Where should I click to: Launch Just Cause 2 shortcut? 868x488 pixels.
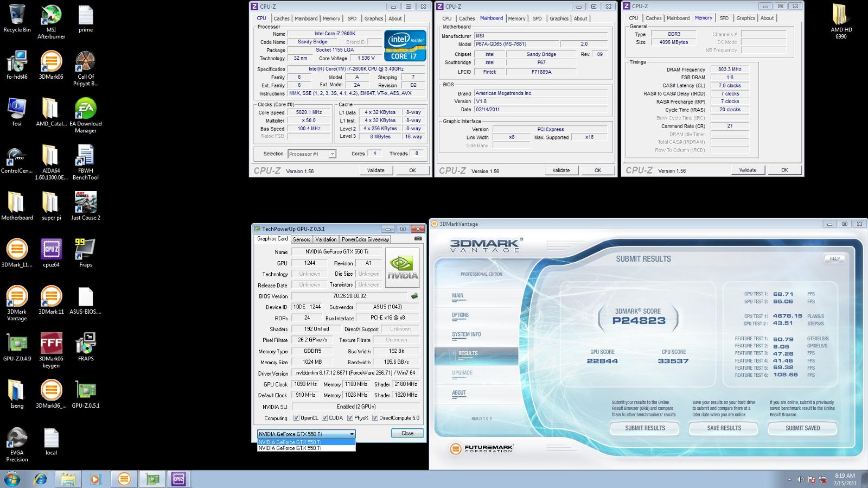[x=86, y=206]
